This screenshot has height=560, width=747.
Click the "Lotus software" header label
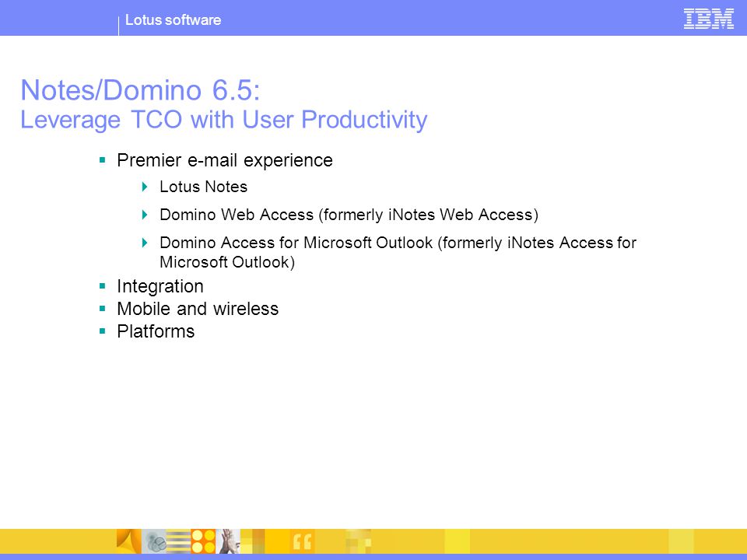[x=173, y=20]
